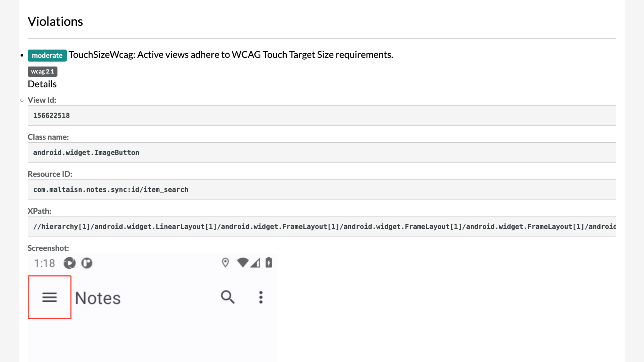
Task: Click the Details subheading
Action: click(42, 84)
